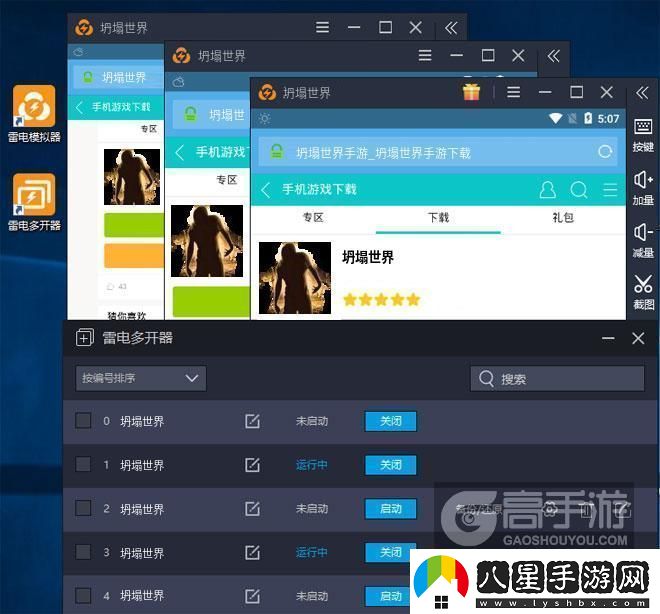Rename instance 1 with its edit icon
This screenshot has height=614, width=660.
252,465
